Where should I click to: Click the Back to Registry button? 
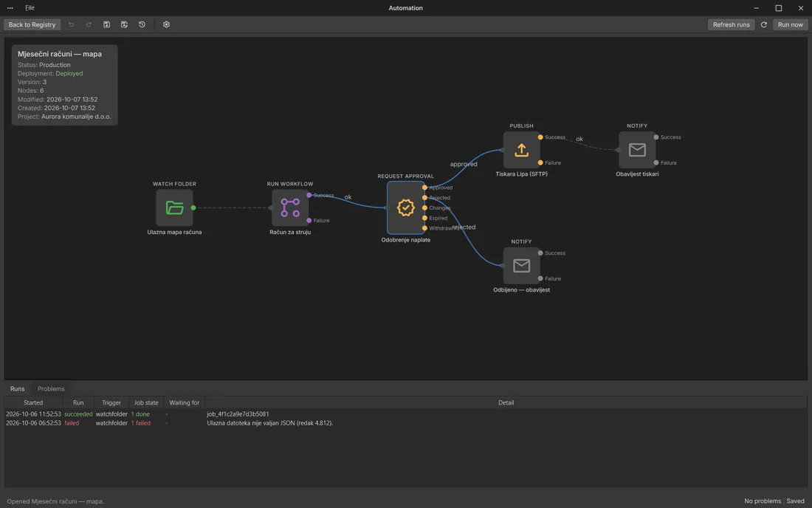[x=32, y=24]
